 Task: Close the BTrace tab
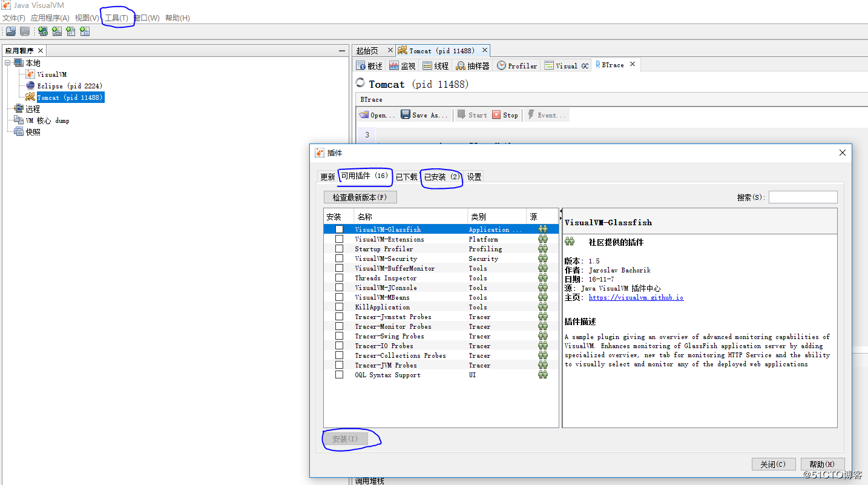coord(633,64)
